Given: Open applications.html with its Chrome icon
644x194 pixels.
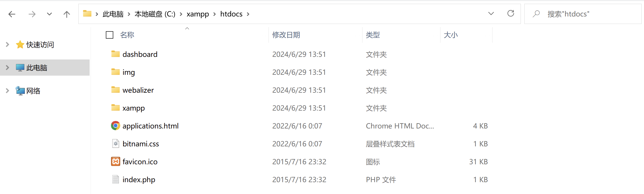Looking at the screenshot, I should click(x=115, y=126).
